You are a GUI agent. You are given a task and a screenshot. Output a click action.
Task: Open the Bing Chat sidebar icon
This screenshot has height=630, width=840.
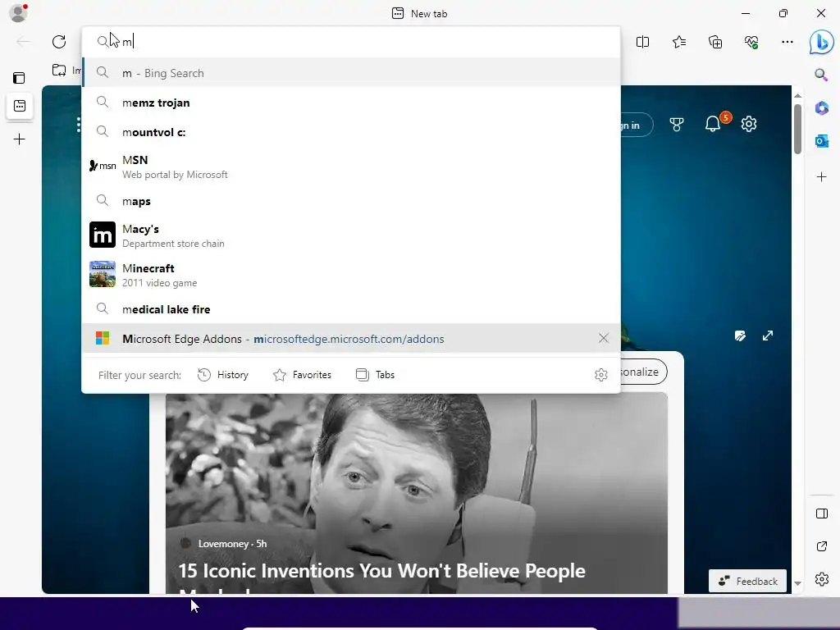(820, 42)
